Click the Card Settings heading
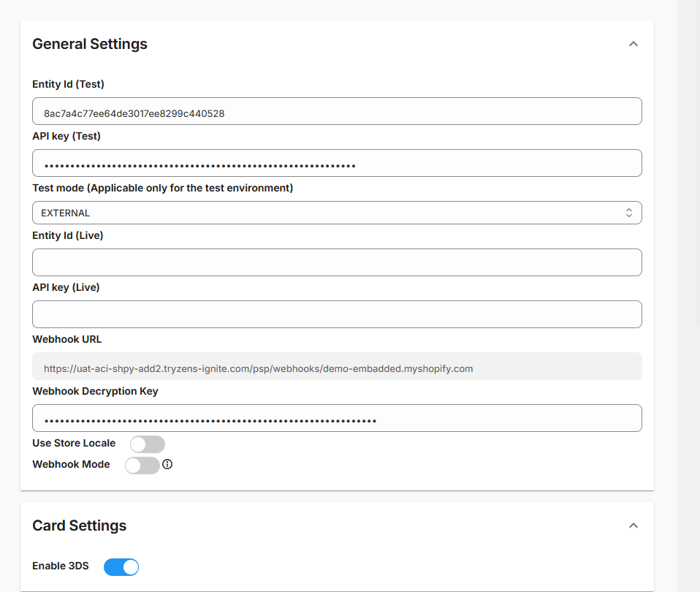This screenshot has height=592, width=700. (80, 525)
